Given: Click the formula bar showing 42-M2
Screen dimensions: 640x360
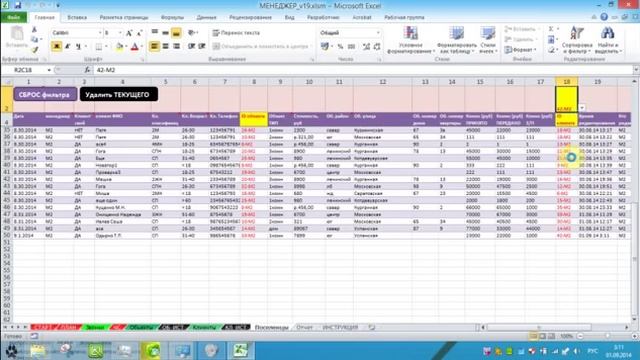Looking at the screenshot, I should tap(363, 70).
